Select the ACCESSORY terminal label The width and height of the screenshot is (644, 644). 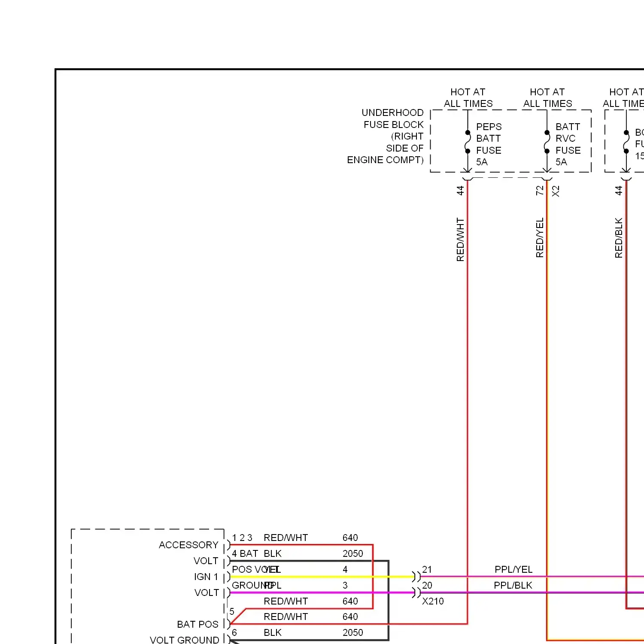pos(188,545)
